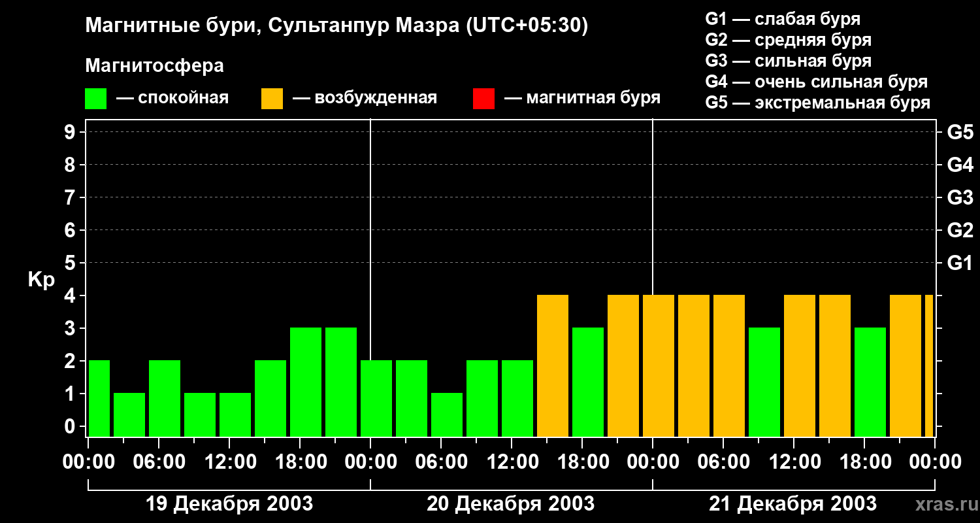Click the '— магнитная буря' legend label
The height and width of the screenshot is (523, 980).
pos(583,98)
